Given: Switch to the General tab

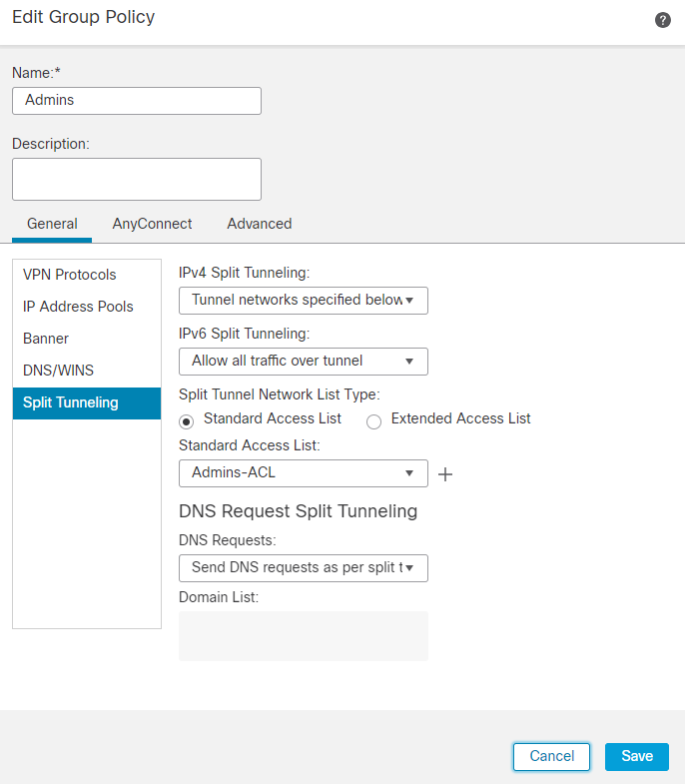Looking at the screenshot, I should [x=52, y=224].
